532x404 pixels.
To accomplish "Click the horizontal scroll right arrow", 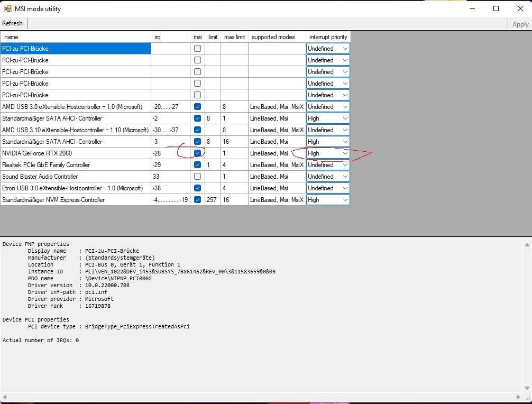I will [x=518, y=397].
